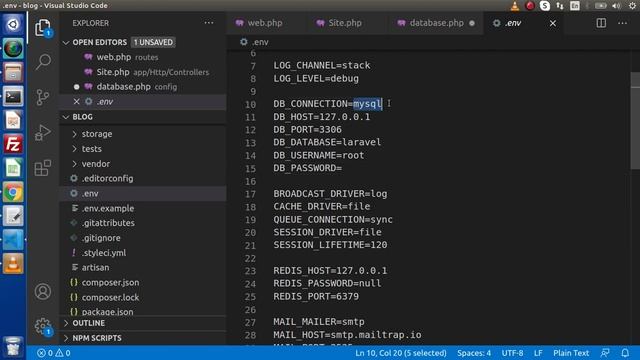Open the Source Control view

(42, 97)
